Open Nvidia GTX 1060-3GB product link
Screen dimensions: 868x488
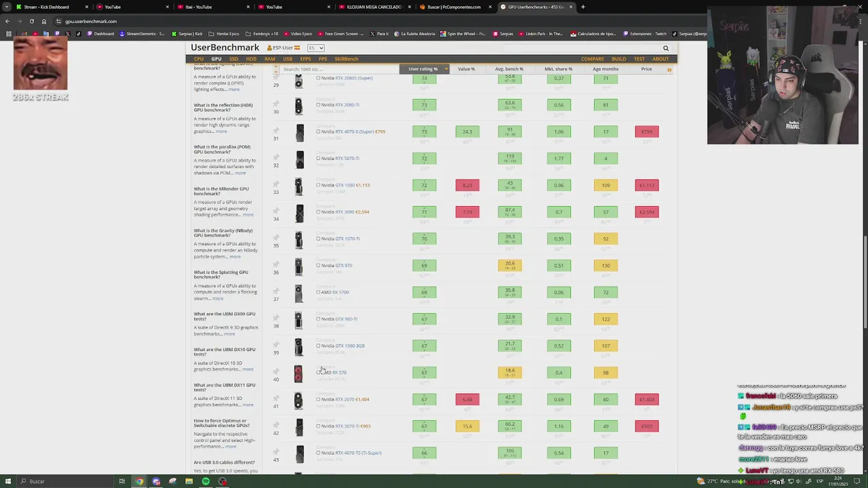tap(350, 346)
